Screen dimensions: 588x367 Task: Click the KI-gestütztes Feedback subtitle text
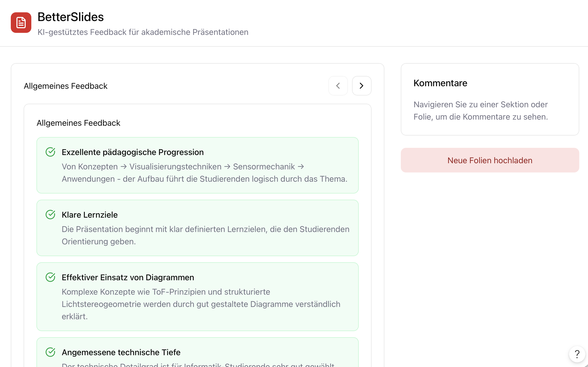(143, 32)
